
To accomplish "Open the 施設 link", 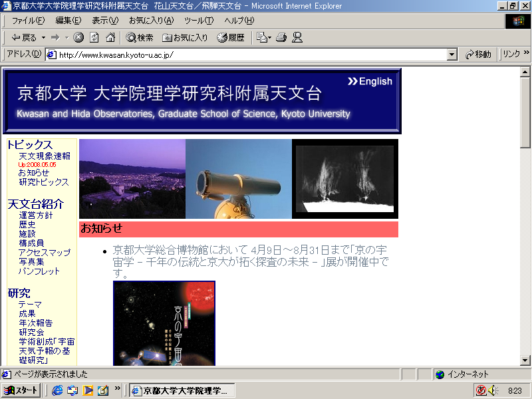I will 27,234.
